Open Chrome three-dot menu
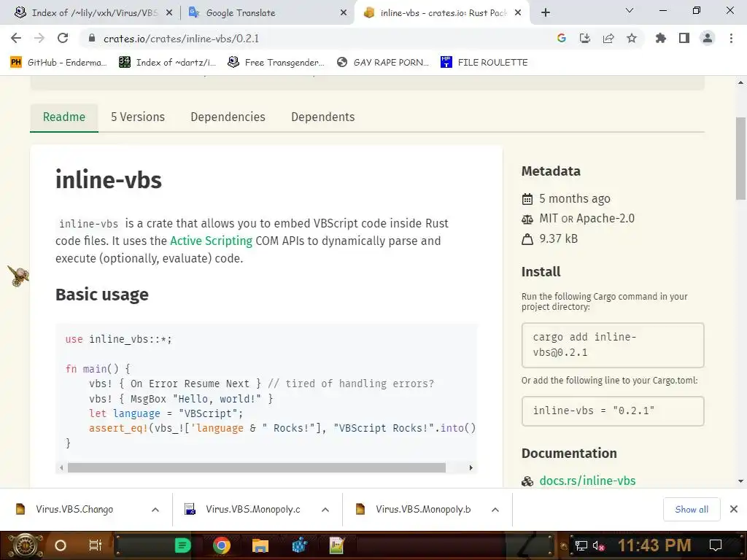 731,38
